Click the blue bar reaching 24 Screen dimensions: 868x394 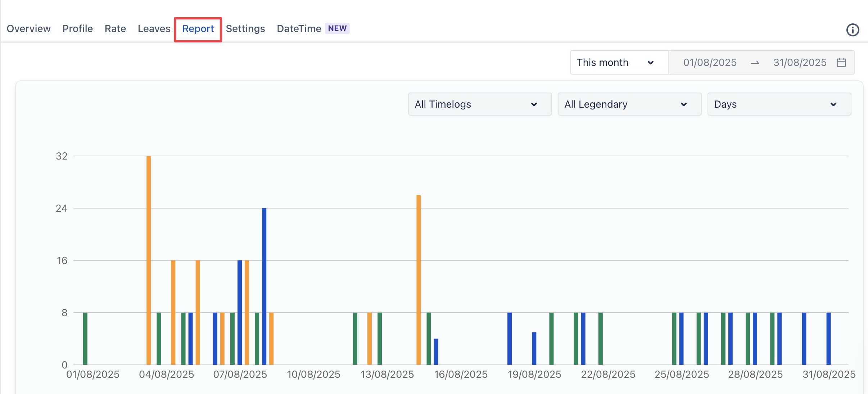pyautogui.click(x=264, y=286)
